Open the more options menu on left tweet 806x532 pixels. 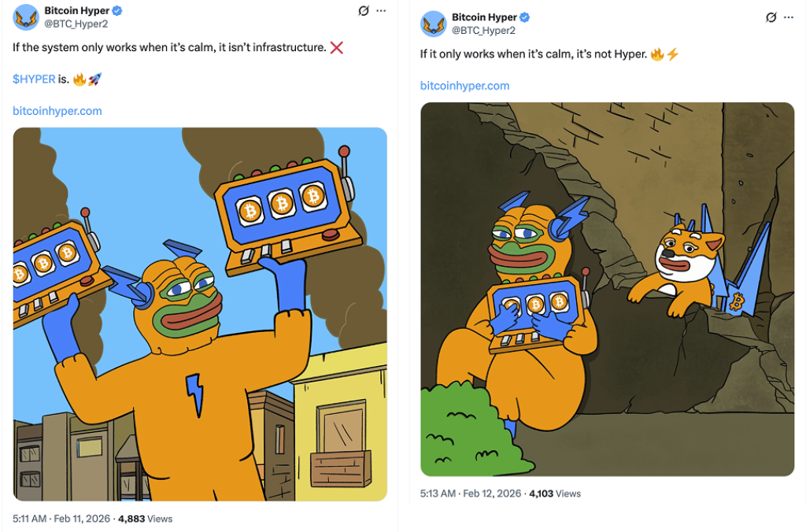tap(381, 11)
